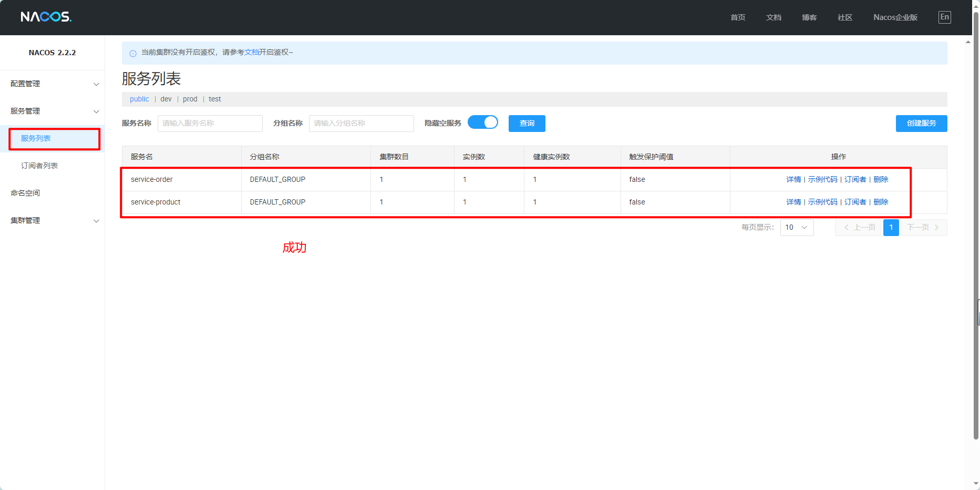This screenshot has width=980, height=490.
Task: Click the 查询 search button
Action: pos(527,124)
